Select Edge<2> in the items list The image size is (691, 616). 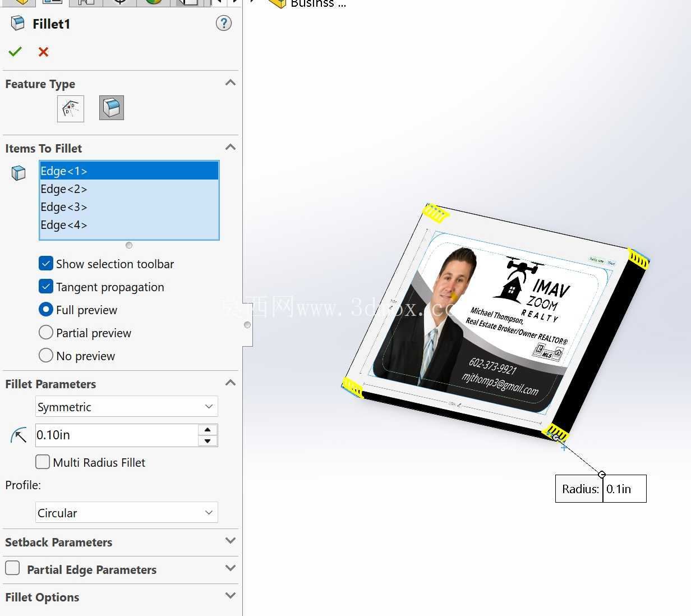(129, 189)
